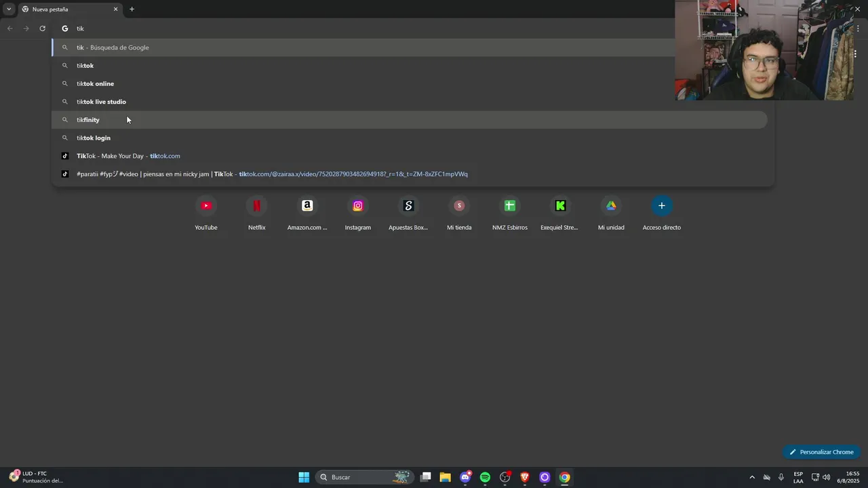Open the Windows Start menu

[304, 477]
